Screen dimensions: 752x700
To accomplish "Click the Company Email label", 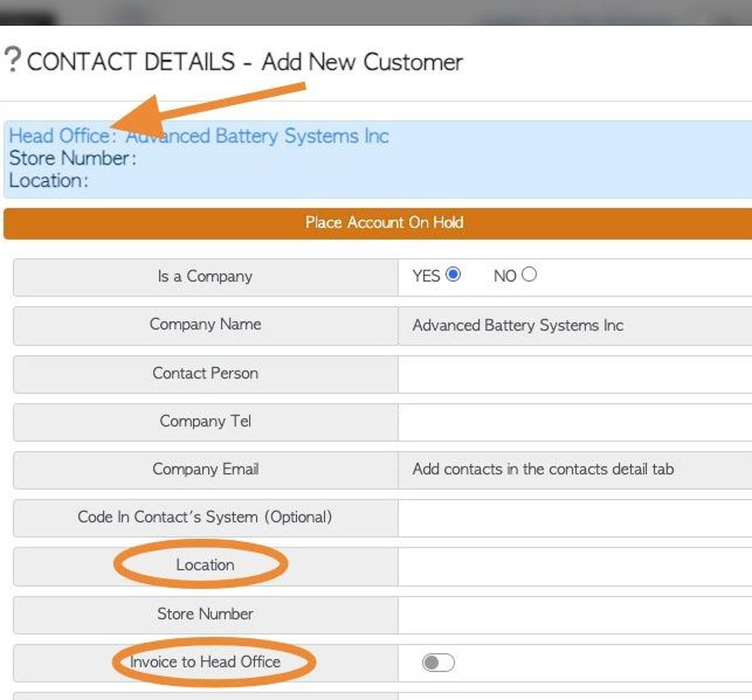I will point(205,469).
